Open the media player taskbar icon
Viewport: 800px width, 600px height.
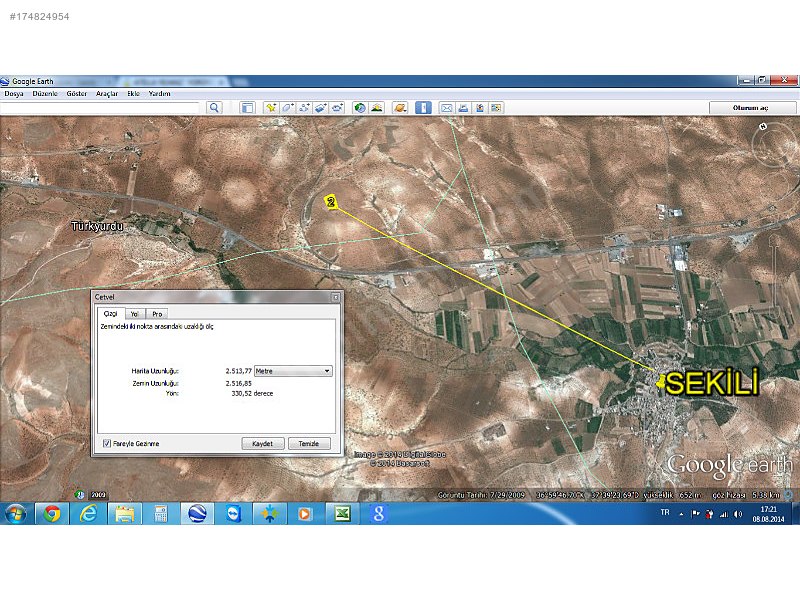[305, 514]
